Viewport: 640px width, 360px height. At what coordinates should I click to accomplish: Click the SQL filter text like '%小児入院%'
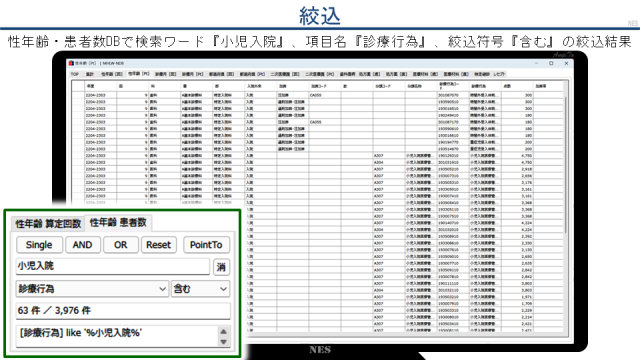tap(80, 333)
